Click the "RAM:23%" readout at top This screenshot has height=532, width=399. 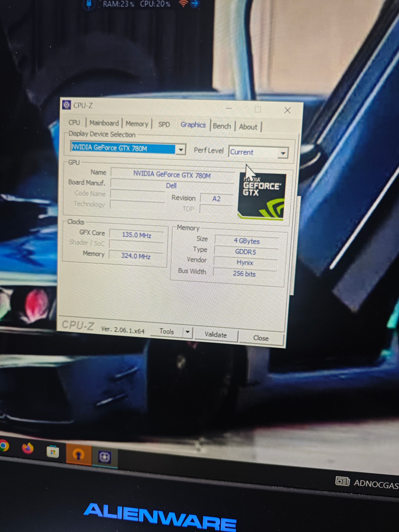coord(118,4)
